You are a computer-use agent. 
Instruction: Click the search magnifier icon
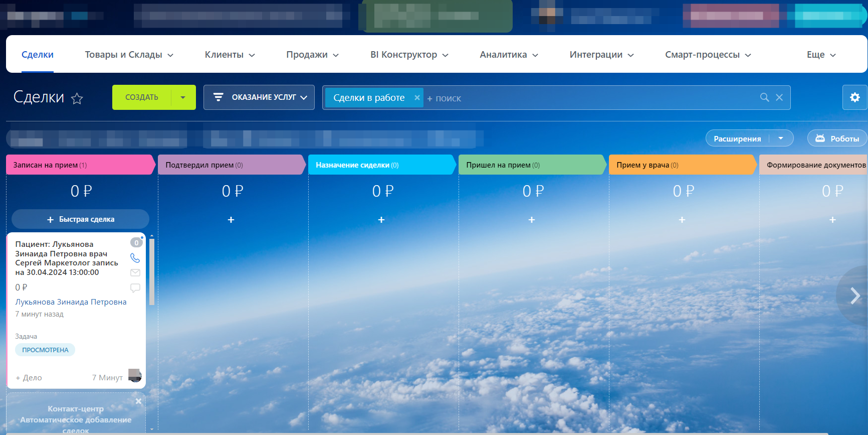764,97
